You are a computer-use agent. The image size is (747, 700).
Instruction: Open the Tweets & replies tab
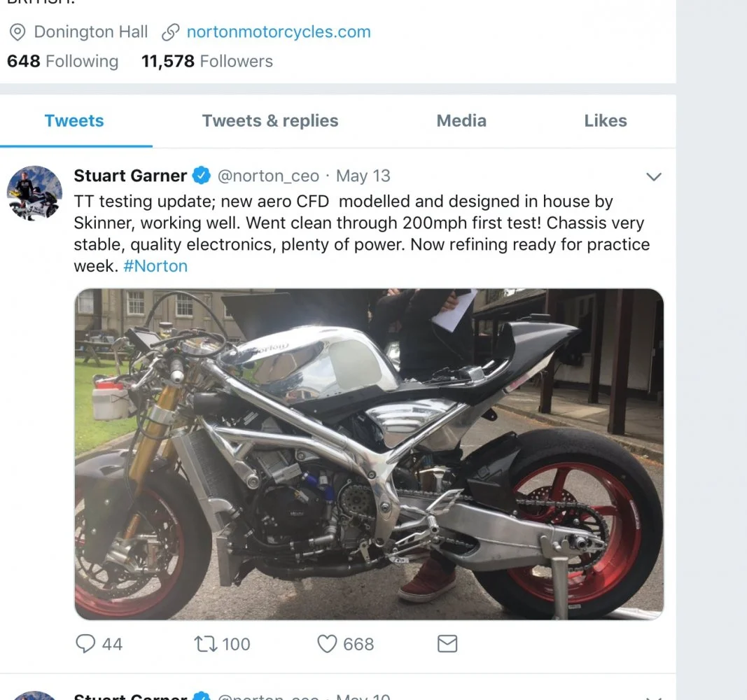pyautogui.click(x=270, y=120)
